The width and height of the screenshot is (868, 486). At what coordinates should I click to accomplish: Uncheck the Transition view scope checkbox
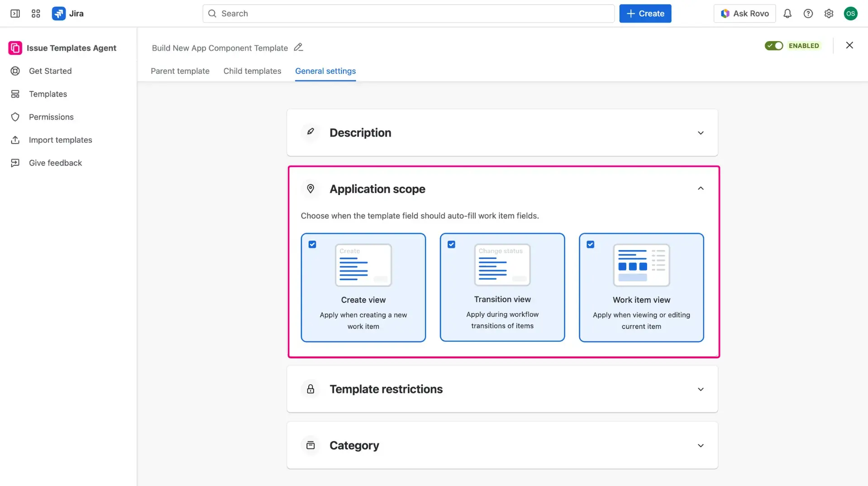click(x=451, y=244)
